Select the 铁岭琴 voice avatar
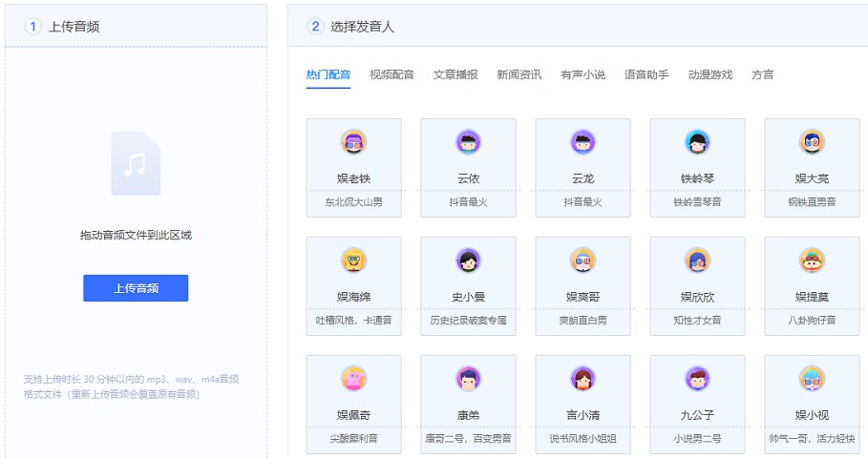 tap(697, 142)
